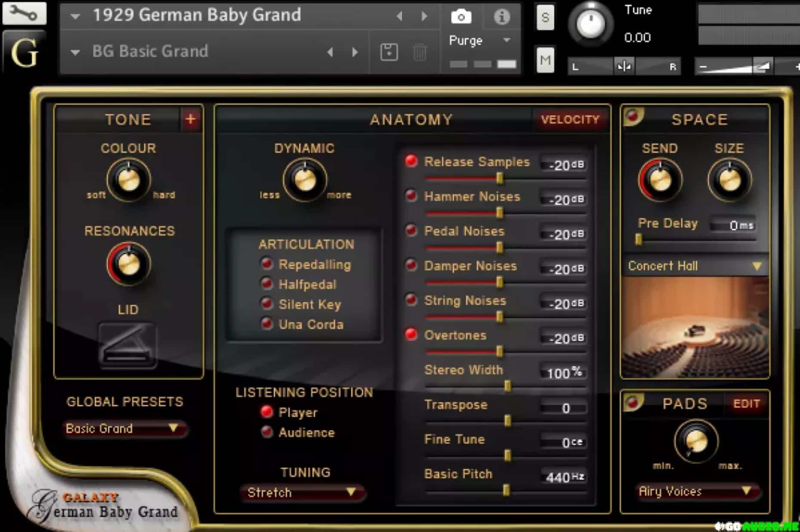Image resolution: width=800 pixels, height=532 pixels.
Task: Click the delete snapshot trash icon
Action: click(419, 52)
